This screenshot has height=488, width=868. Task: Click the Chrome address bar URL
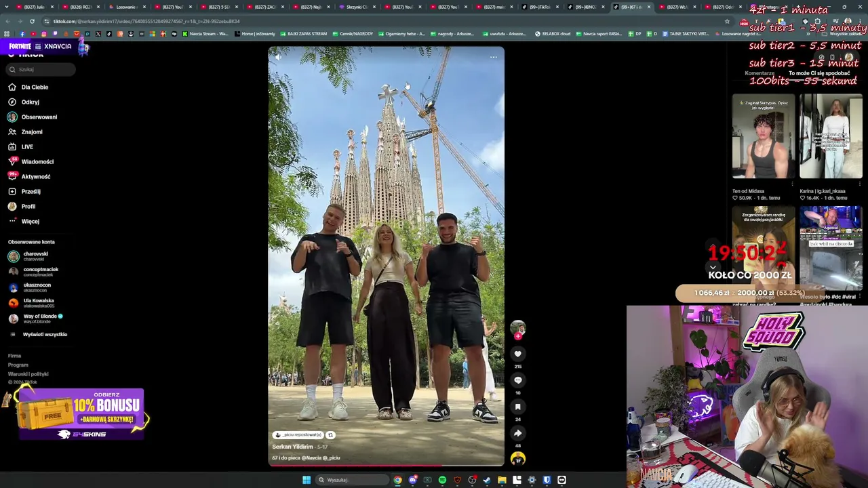[x=146, y=21]
